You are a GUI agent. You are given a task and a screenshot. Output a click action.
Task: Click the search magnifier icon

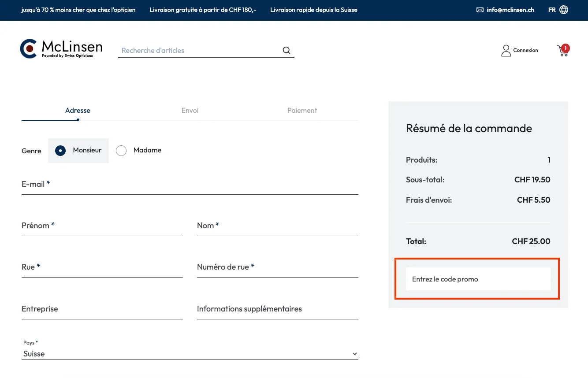(287, 50)
